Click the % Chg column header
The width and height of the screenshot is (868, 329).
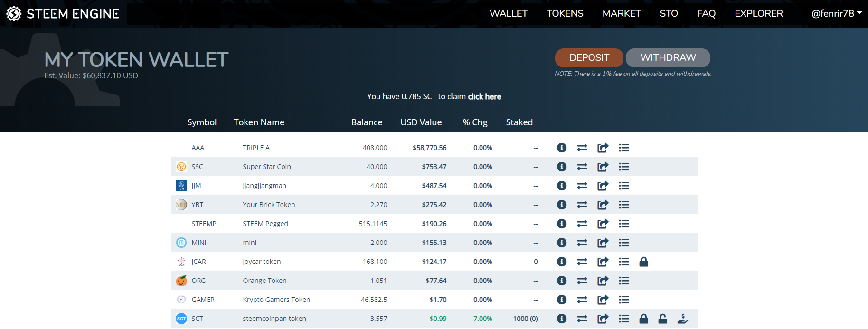[475, 122]
